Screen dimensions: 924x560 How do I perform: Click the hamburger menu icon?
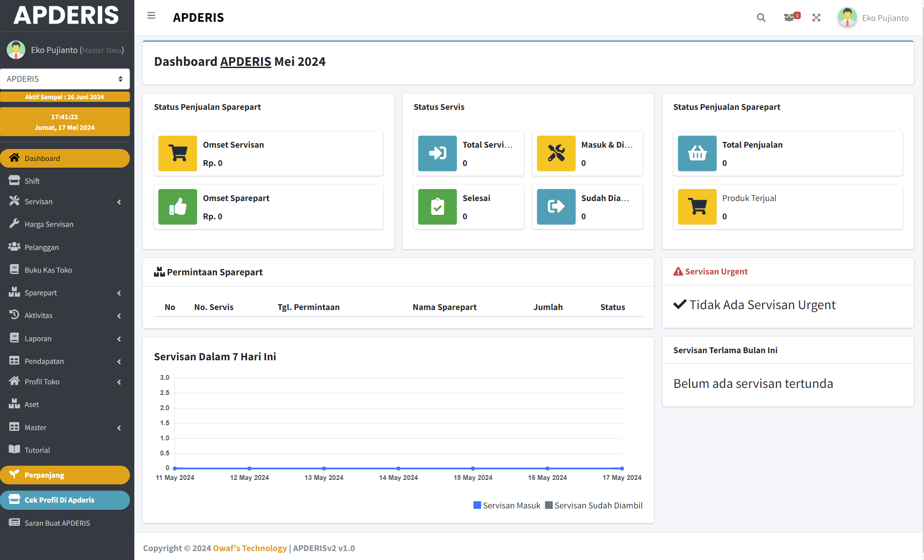151,16
